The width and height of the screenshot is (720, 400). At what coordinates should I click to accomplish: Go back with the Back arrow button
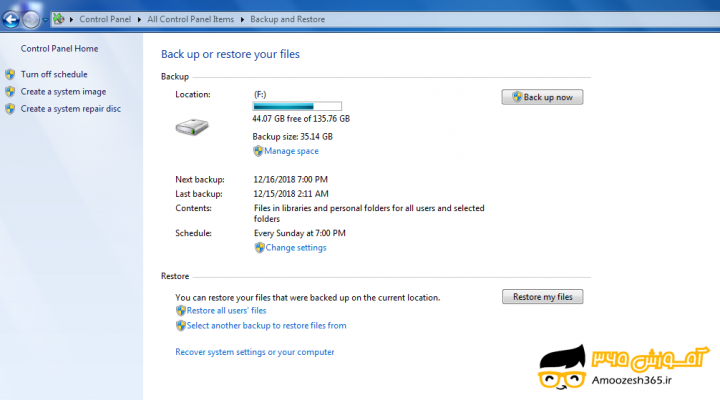click(11, 19)
